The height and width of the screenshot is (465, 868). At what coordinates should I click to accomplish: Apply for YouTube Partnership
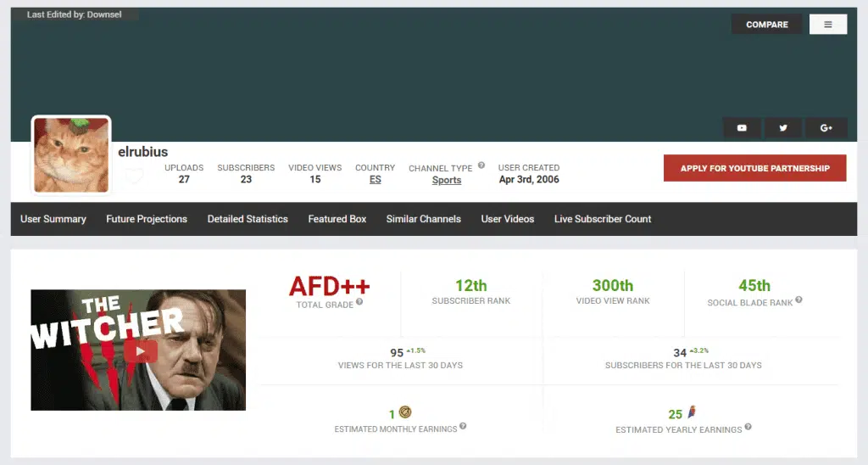[x=754, y=168]
